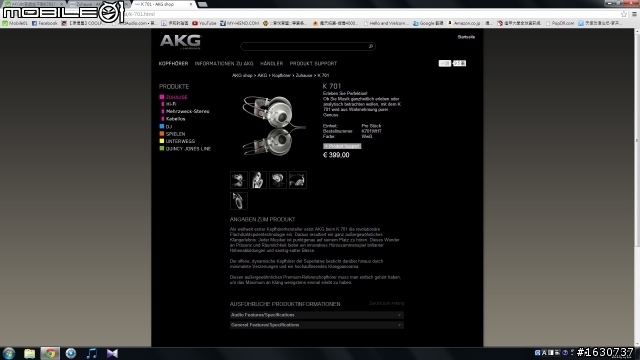This screenshot has width=640, height=360.
Task: Switch to the 'K 701 - AKG shop' tab
Action: tap(163, 4)
